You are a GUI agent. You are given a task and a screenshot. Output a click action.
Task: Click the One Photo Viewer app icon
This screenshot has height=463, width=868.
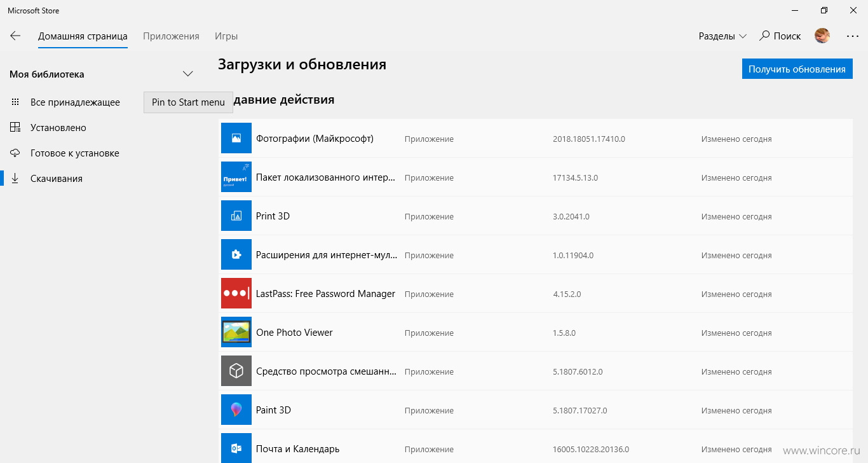tap(236, 332)
